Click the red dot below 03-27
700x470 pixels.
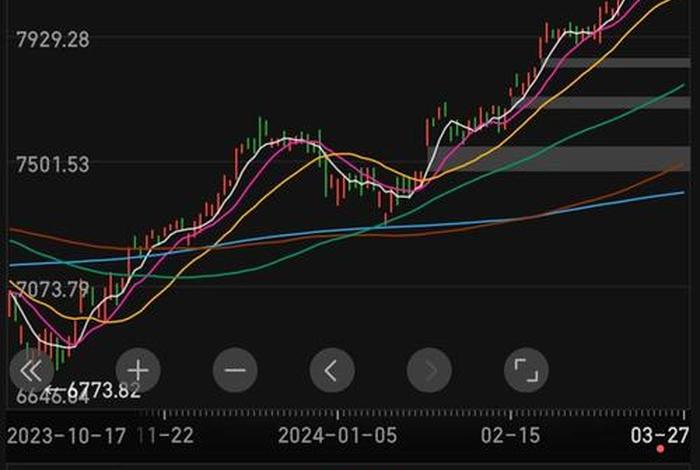pos(660,449)
